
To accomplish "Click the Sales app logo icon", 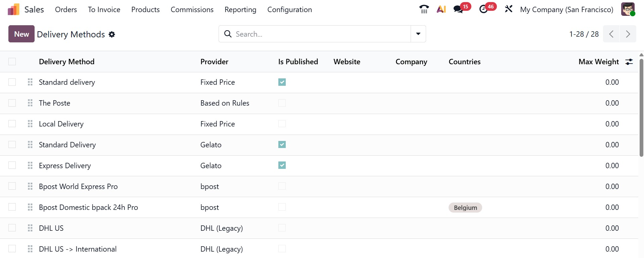I will (13, 9).
